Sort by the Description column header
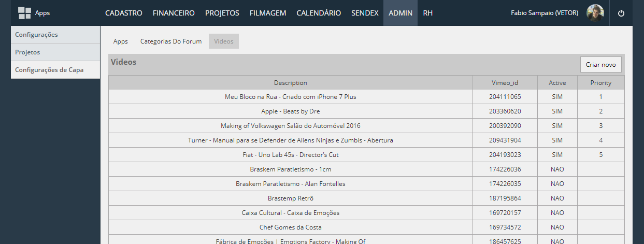Screen dimensions: 644x244 point(290,83)
